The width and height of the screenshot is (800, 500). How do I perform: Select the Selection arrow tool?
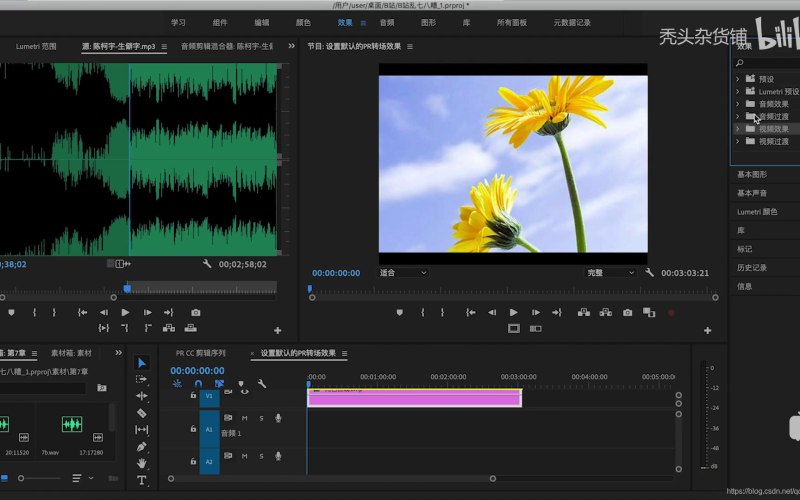pyautogui.click(x=142, y=363)
